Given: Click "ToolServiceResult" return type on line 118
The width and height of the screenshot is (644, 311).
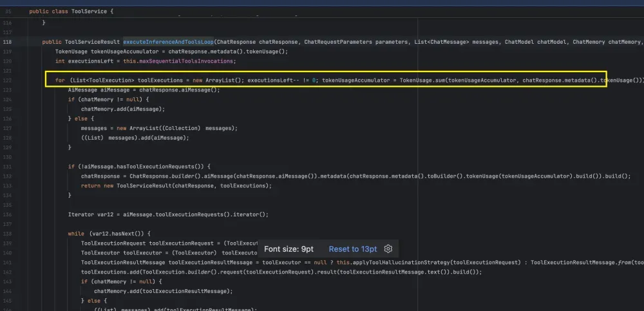Looking at the screenshot, I should [x=92, y=42].
